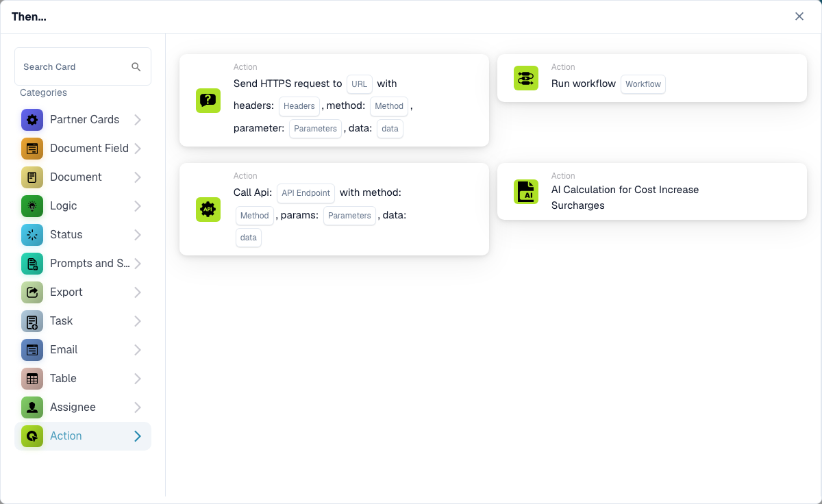The image size is (822, 504).
Task: Open the Partner Cards category
Action: [x=83, y=120]
